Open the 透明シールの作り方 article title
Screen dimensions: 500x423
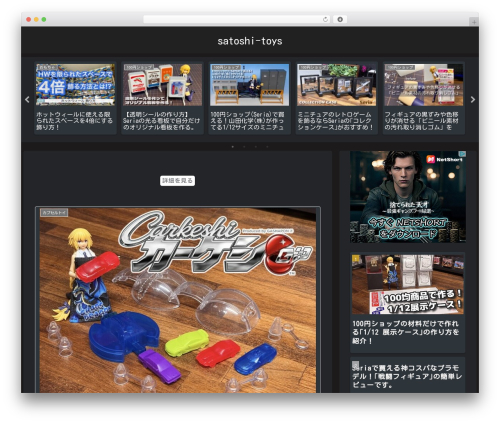[x=162, y=121]
